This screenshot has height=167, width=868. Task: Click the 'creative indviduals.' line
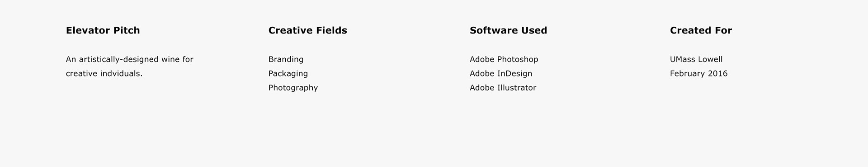(x=104, y=73)
